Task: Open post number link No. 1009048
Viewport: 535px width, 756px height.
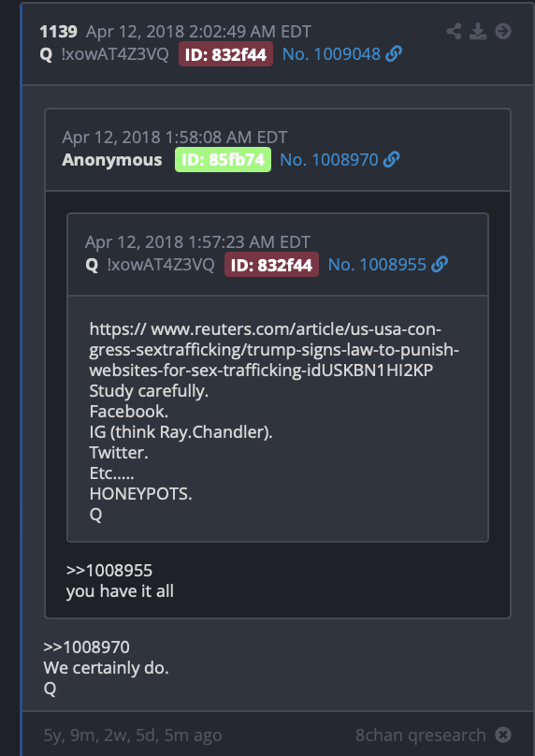Action: click(331, 54)
